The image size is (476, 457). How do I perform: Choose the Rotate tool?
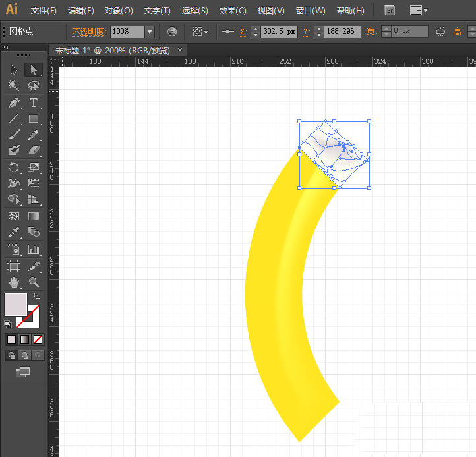[x=14, y=168]
